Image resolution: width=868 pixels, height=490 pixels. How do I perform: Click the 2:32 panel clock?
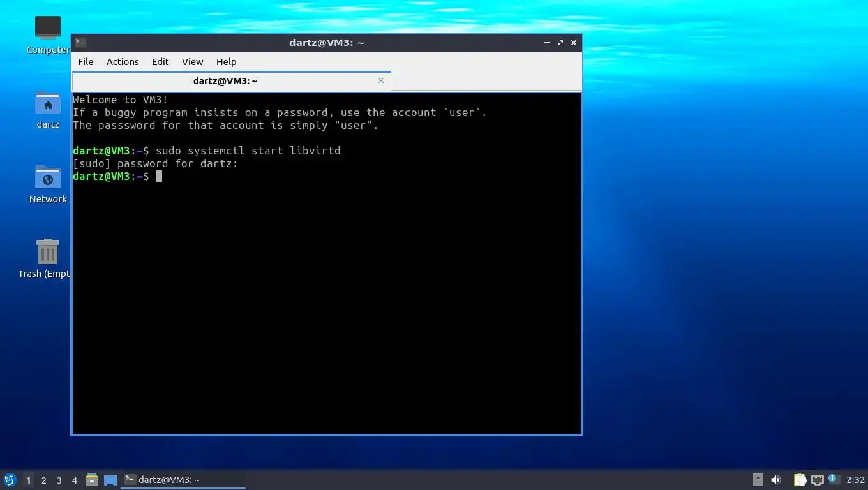click(x=855, y=480)
